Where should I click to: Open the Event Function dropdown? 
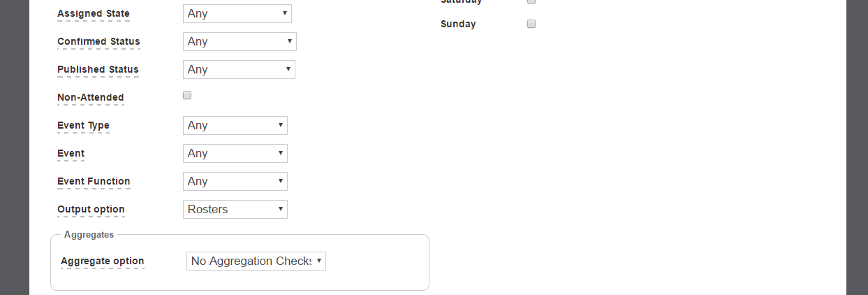pos(235,181)
